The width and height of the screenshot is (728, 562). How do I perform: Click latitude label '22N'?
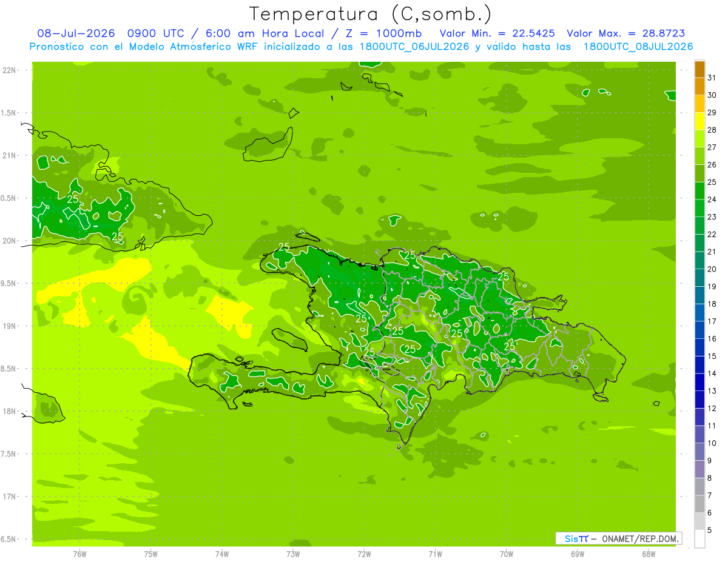[x=10, y=70]
